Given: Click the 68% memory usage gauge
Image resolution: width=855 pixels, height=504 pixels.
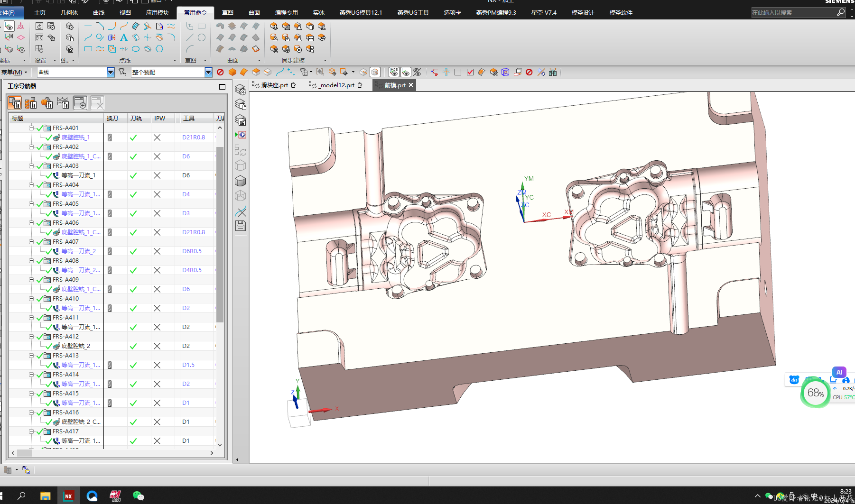Looking at the screenshot, I should [x=815, y=393].
